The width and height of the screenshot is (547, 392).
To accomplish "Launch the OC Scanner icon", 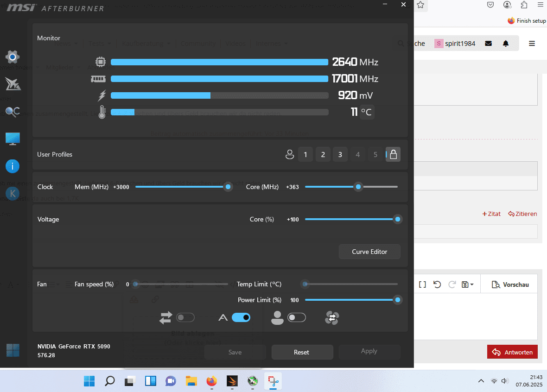I will [x=13, y=112].
